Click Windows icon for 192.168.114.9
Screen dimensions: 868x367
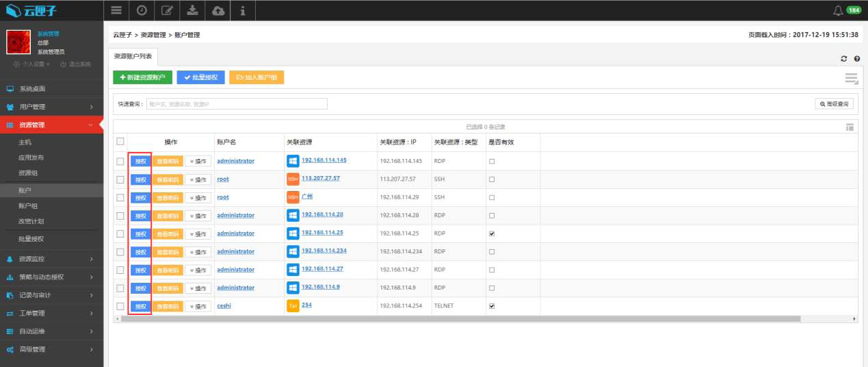[x=293, y=288]
